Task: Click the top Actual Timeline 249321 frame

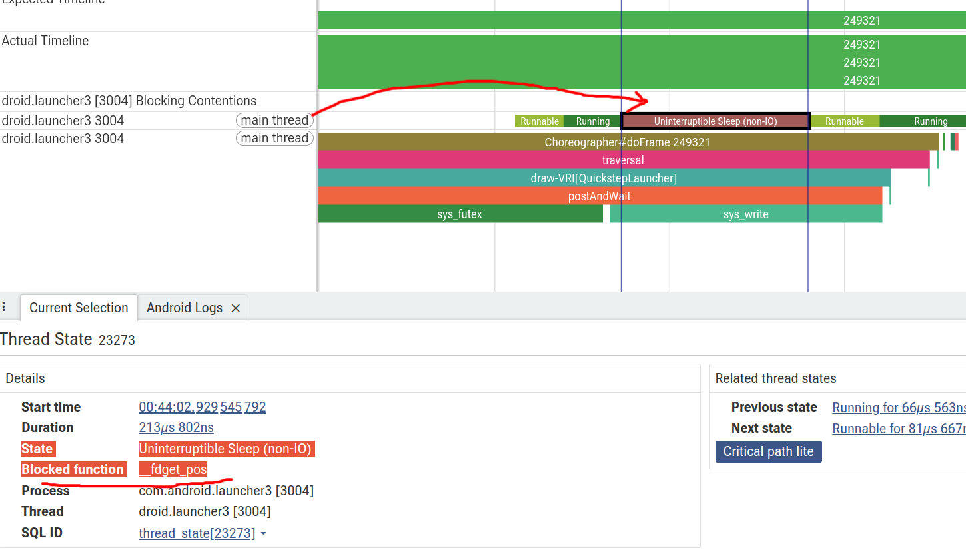Action: (x=642, y=45)
